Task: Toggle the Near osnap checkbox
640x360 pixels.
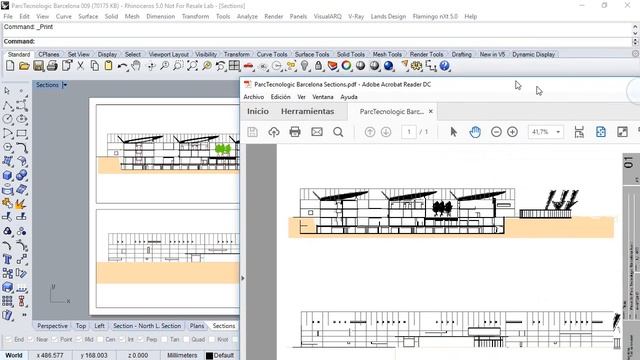Action: (x=30, y=339)
